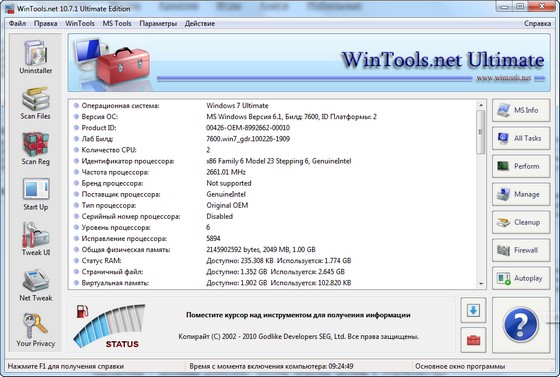Image resolution: width=560 pixels, height=377 pixels.
Task: Click the blue download arrow icon
Action: coord(473,310)
